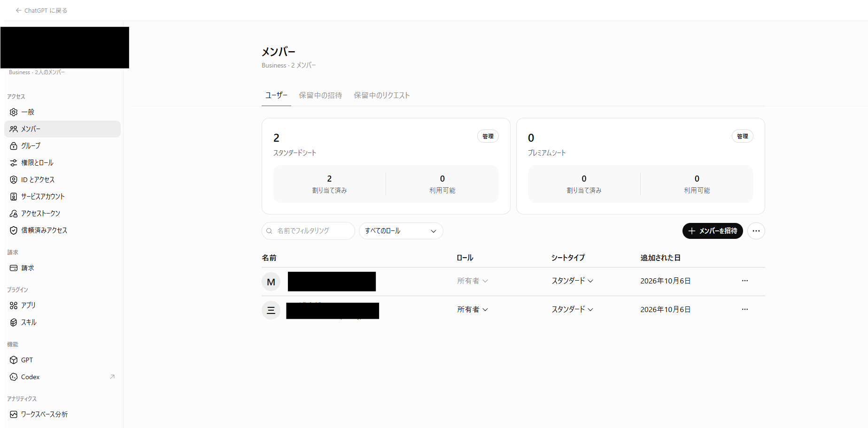Select the メンバー people icon in sidebar
Image resolution: width=868 pixels, height=428 pixels.
(x=14, y=129)
